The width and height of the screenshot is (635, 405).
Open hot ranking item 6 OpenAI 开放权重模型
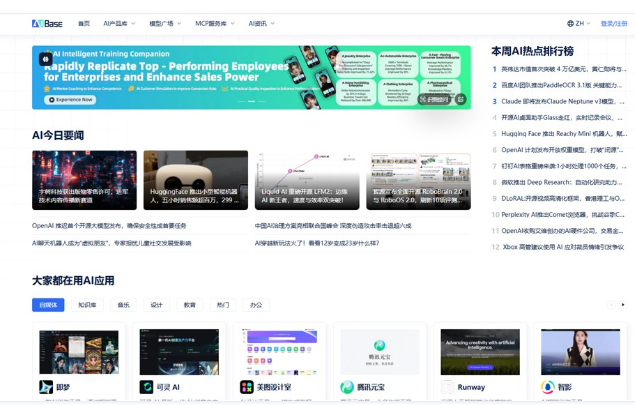pyautogui.click(x=559, y=150)
